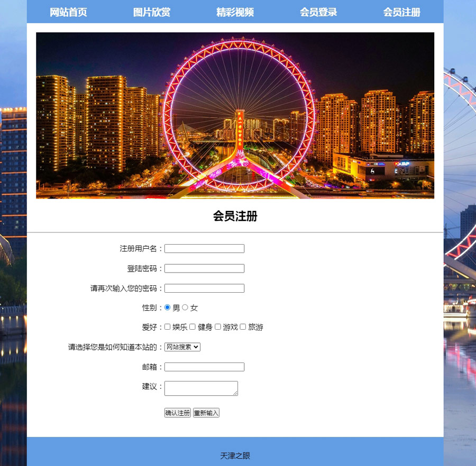
Task: Click the Tianjin Eye banner image
Action: coord(235,116)
